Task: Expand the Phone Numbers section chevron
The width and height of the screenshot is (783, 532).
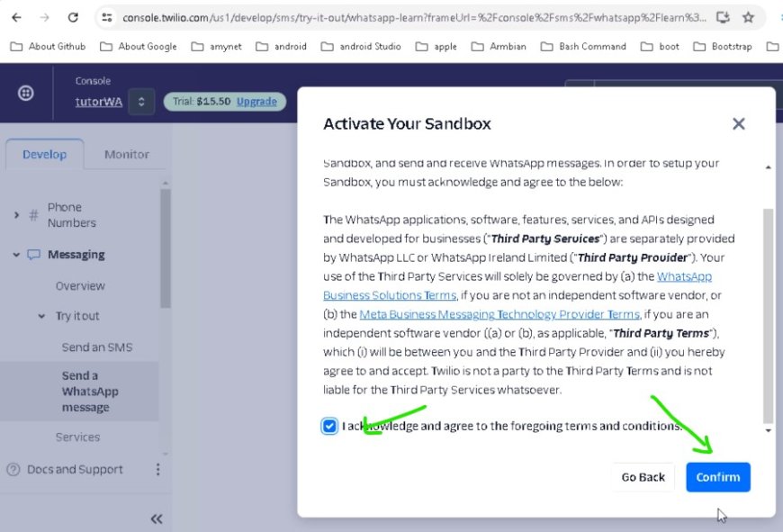Action: point(16,215)
